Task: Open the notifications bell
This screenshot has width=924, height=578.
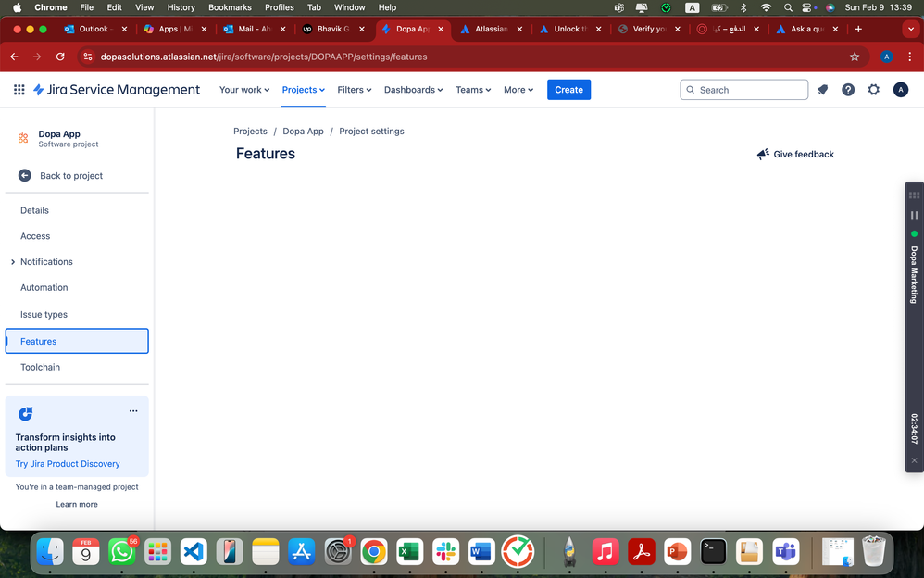Action: 822,89
